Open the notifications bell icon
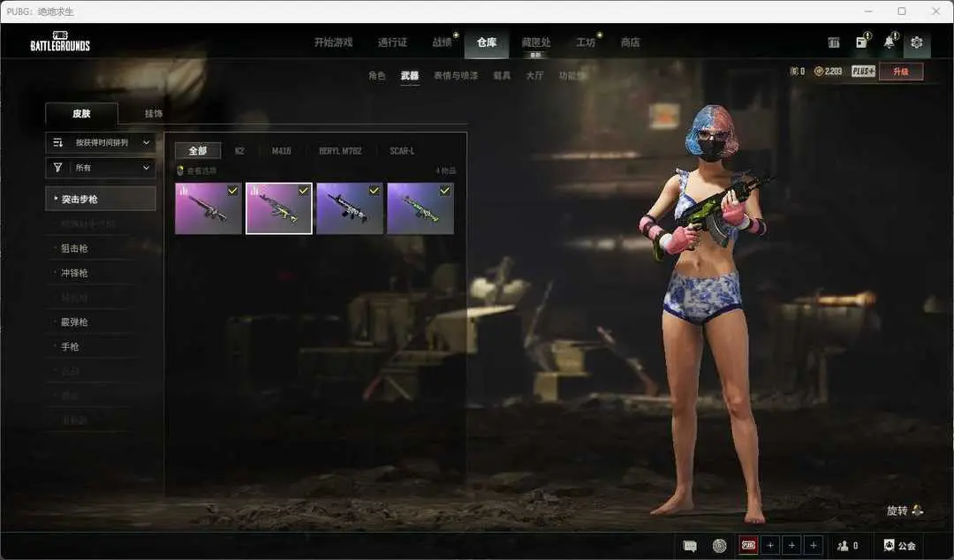The height and width of the screenshot is (560, 954). (x=890, y=42)
